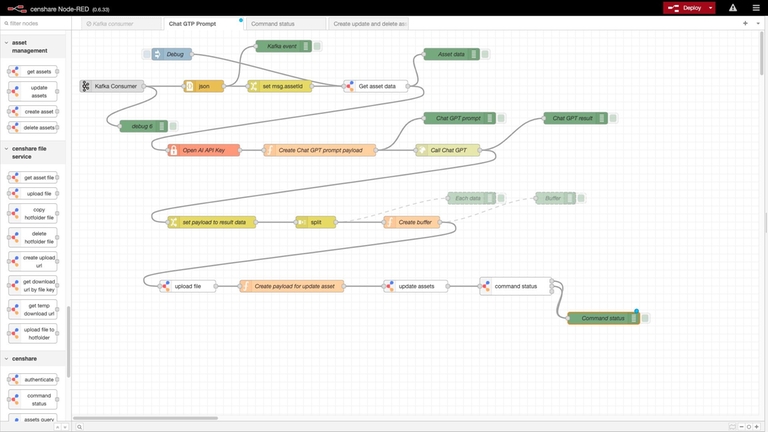This screenshot has height=432, width=768.
Task: Click the json node icon
Action: tap(190, 86)
